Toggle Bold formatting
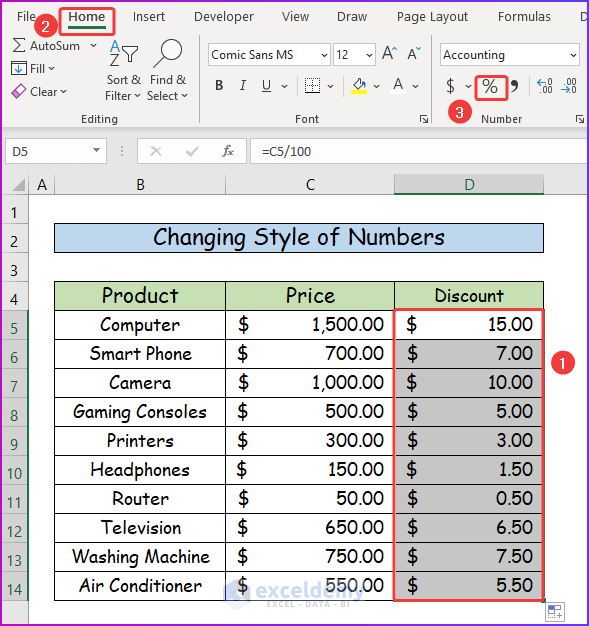The width and height of the screenshot is (589, 626). [x=219, y=85]
